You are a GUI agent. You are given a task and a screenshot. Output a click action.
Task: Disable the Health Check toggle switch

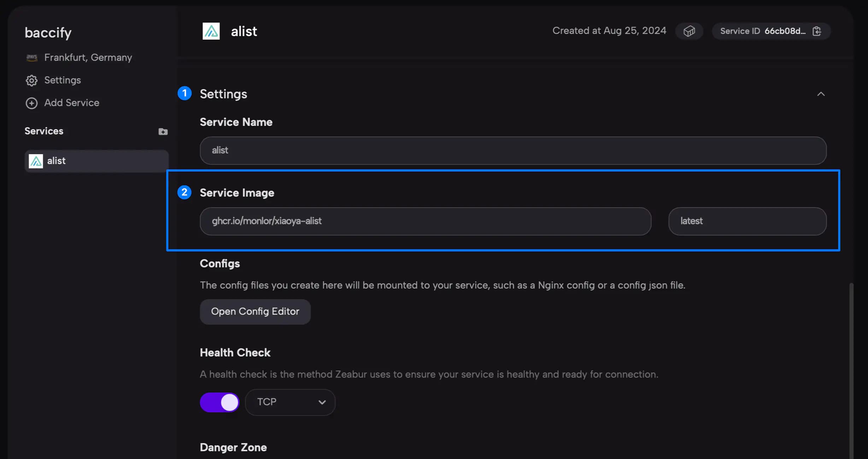tap(219, 402)
